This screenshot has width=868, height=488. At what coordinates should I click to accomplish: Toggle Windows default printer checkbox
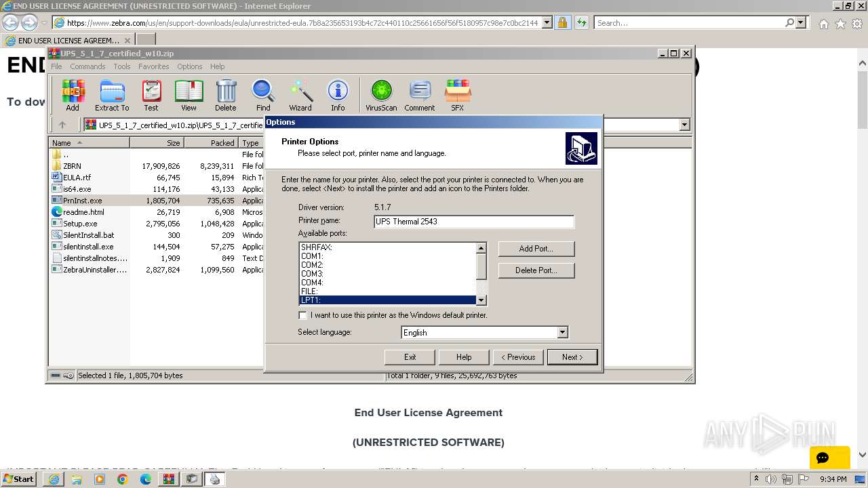[302, 315]
